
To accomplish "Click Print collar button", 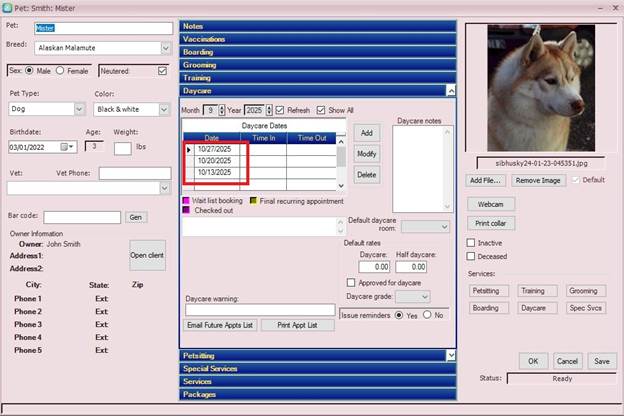I will coord(490,223).
